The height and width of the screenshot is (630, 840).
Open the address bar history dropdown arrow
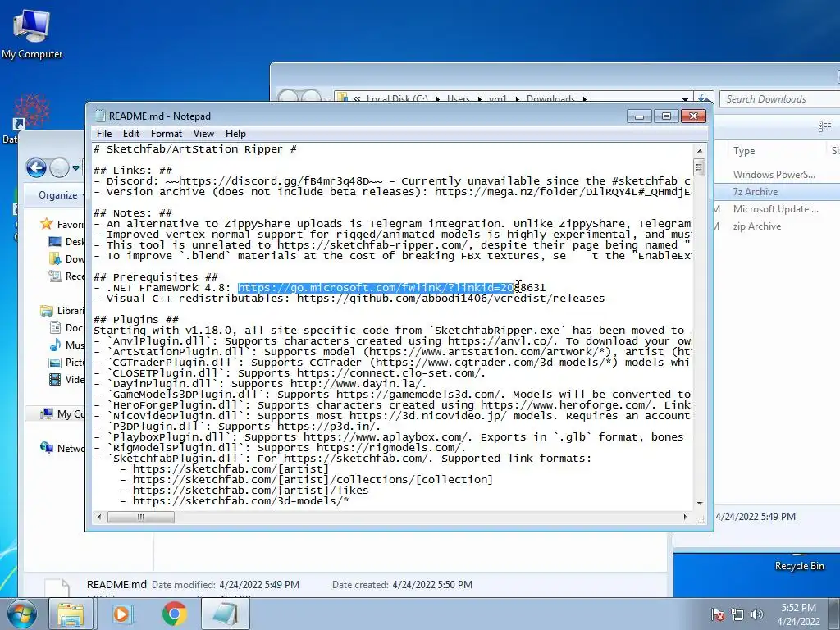click(685, 99)
